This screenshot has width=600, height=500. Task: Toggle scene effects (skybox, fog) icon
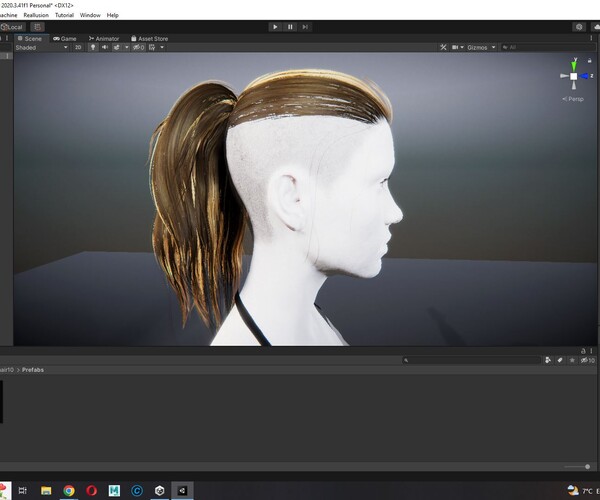(x=116, y=47)
